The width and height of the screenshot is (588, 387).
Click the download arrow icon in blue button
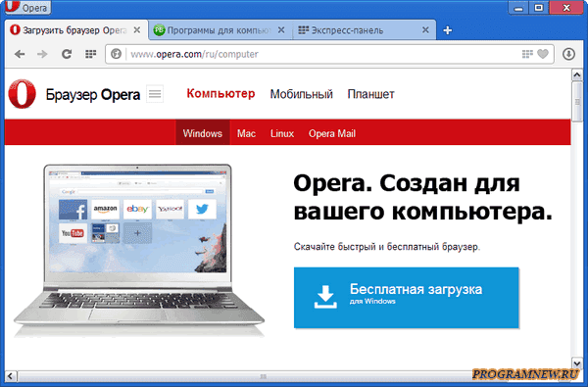coord(325,297)
